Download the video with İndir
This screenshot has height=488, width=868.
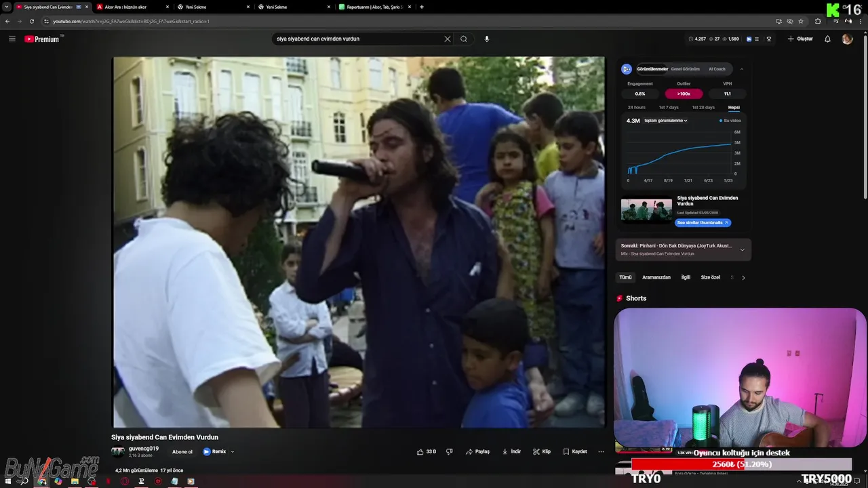[512, 451]
